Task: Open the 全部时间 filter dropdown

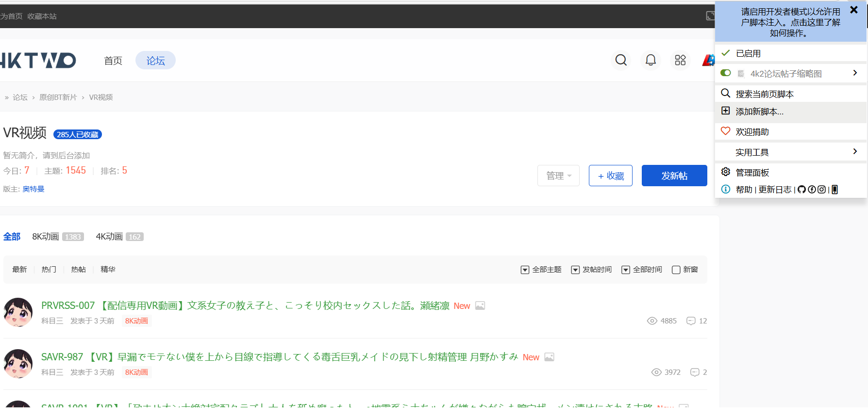Action: point(642,270)
